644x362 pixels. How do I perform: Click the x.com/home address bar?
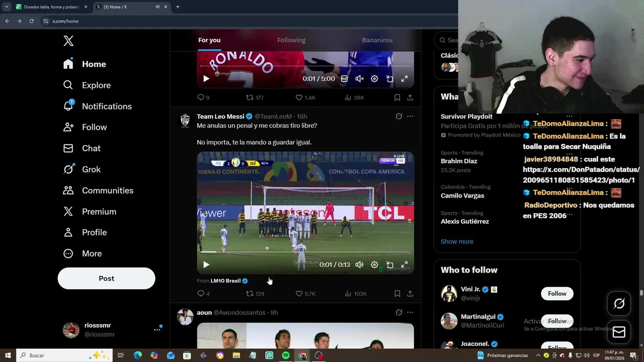[x=247, y=21]
